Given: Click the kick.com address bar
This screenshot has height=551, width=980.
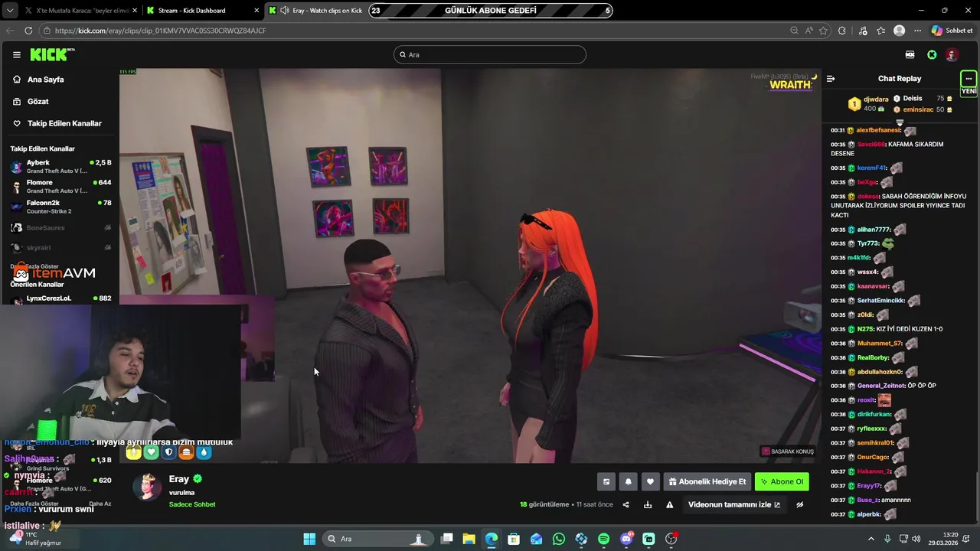Looking at the screenshot, I should 413,31.
